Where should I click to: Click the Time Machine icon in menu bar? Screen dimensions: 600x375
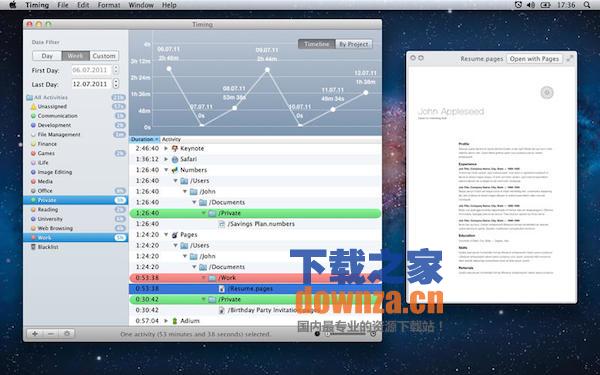tap(518, 5)
